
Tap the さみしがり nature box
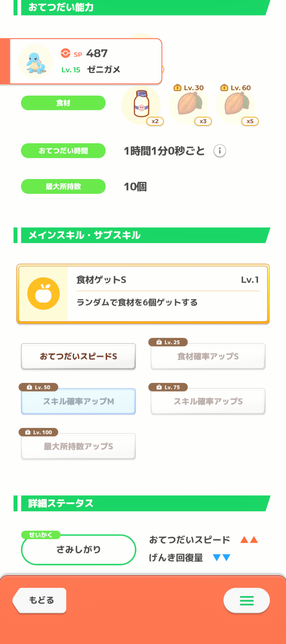click(78, 550)
